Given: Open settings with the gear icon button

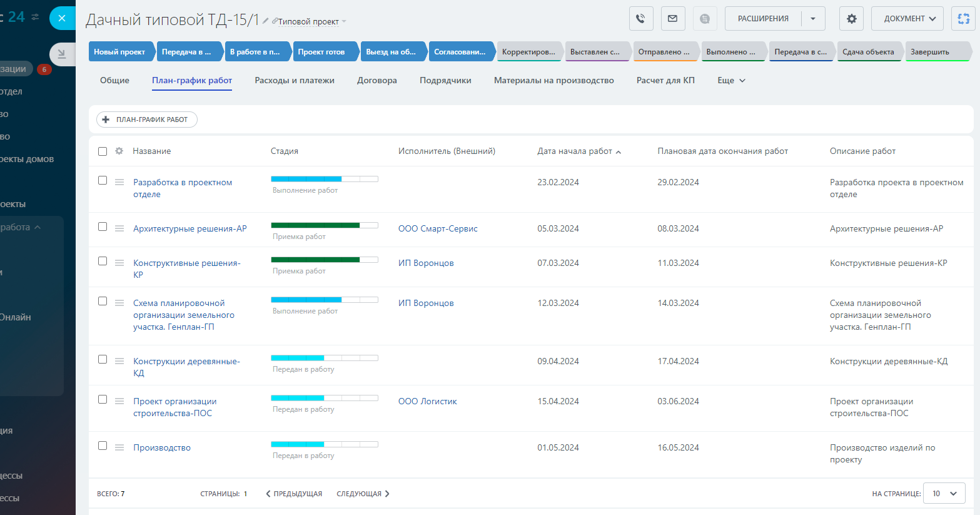Looking at the screenshot, I should 851,19.
